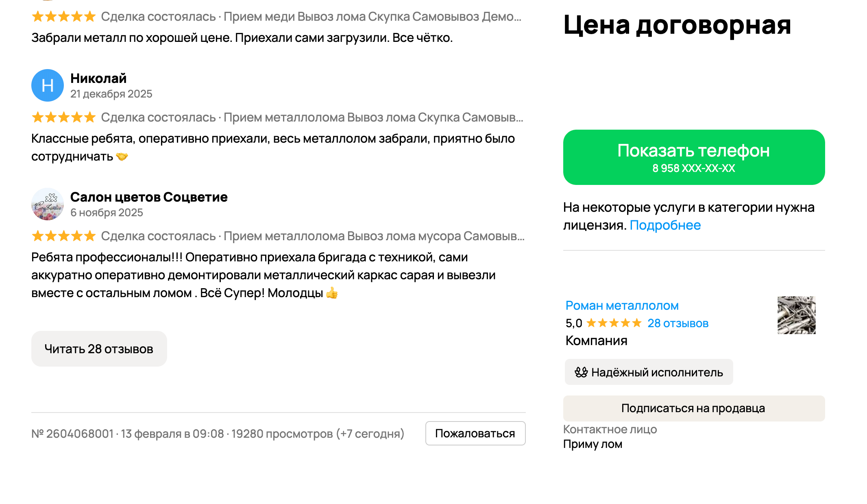Click star rating in Салон цветов review
The width and height of the screenshot is (867, 504).
[63, 236]
